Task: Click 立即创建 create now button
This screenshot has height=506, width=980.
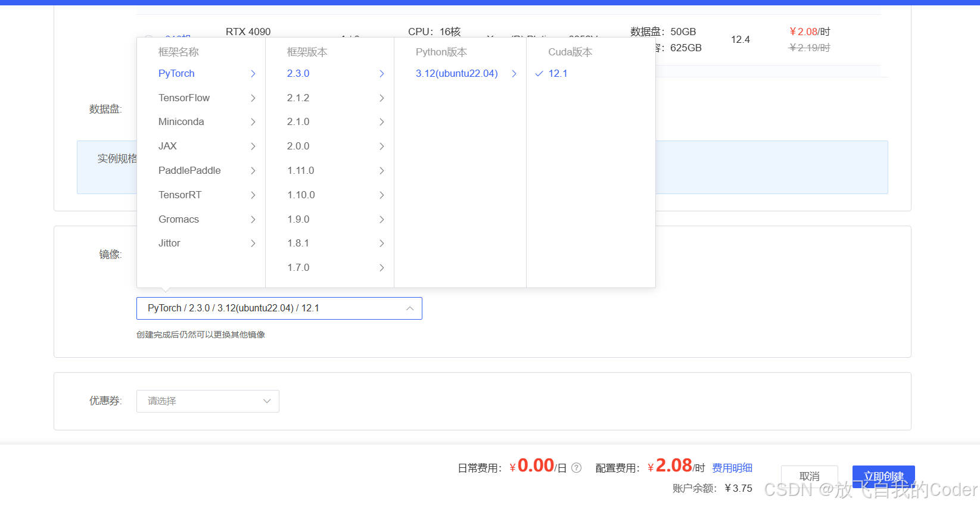Action: tap(883, 476)
